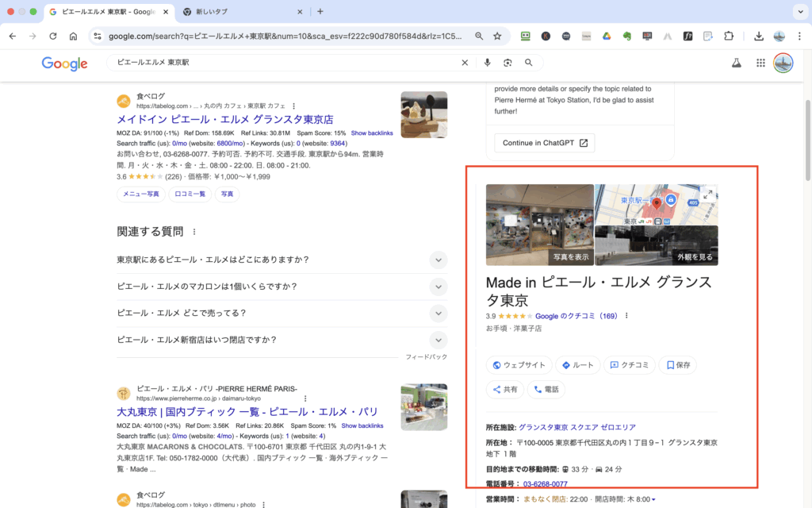812x508 pixels.
Task: Open options next to 関連する質問 heading
Action: pos(194,232)
